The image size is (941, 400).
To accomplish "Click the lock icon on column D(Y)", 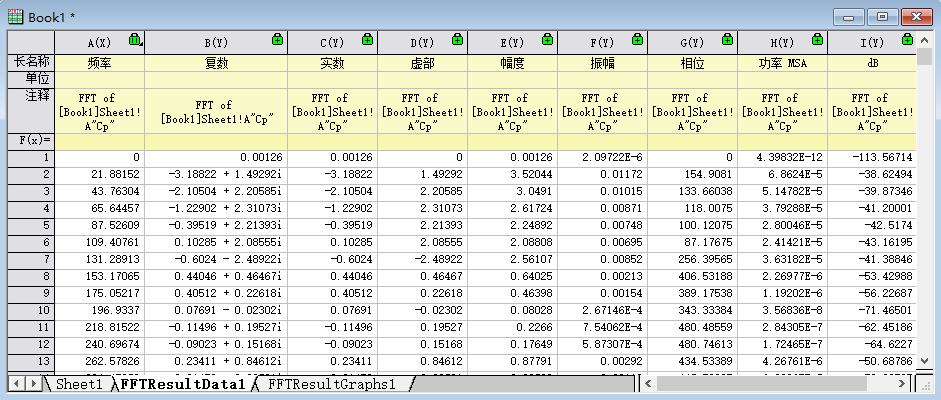I will tap(457, 40).
